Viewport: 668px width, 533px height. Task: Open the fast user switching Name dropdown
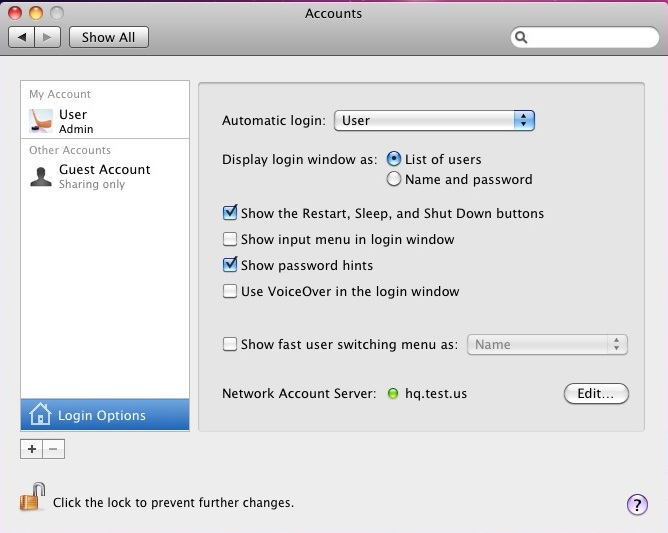point(547,344)
